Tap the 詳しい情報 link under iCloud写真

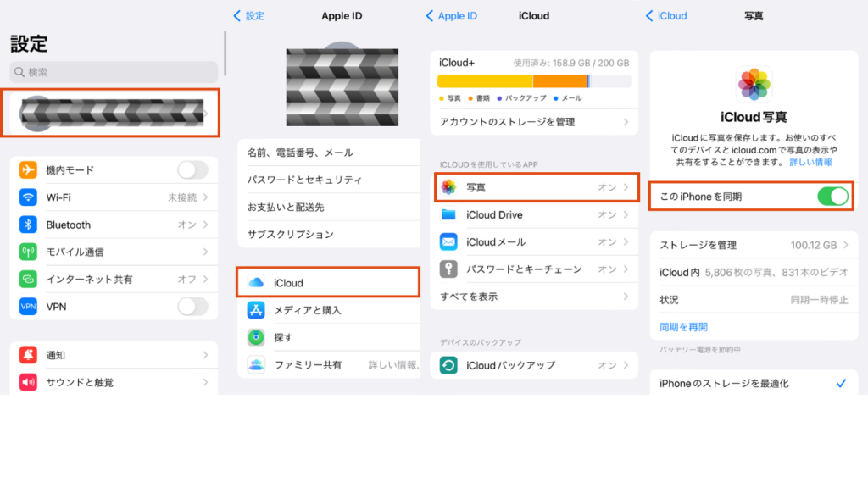810,162
